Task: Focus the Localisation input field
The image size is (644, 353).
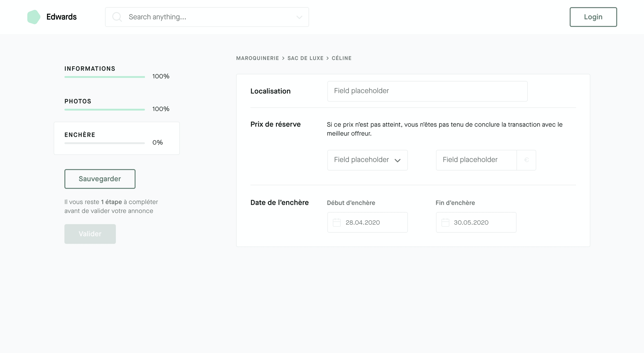Action: pos(427,91)
